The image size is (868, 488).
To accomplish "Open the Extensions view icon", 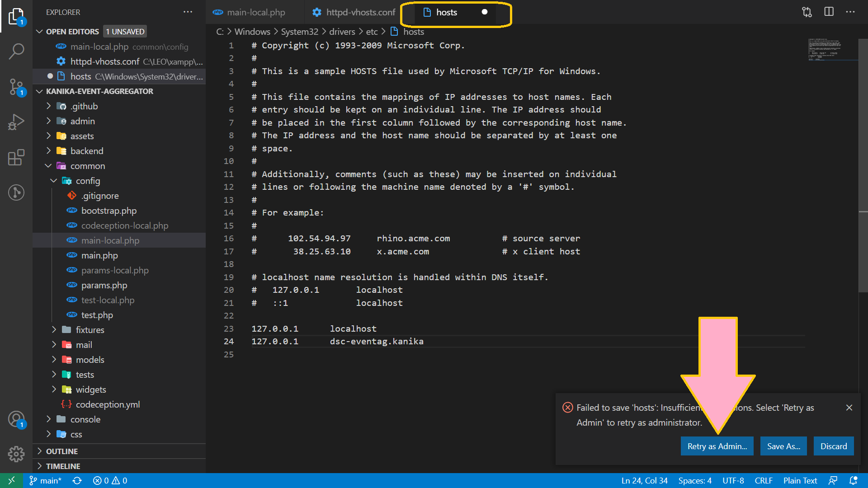I will pos(16,157).
